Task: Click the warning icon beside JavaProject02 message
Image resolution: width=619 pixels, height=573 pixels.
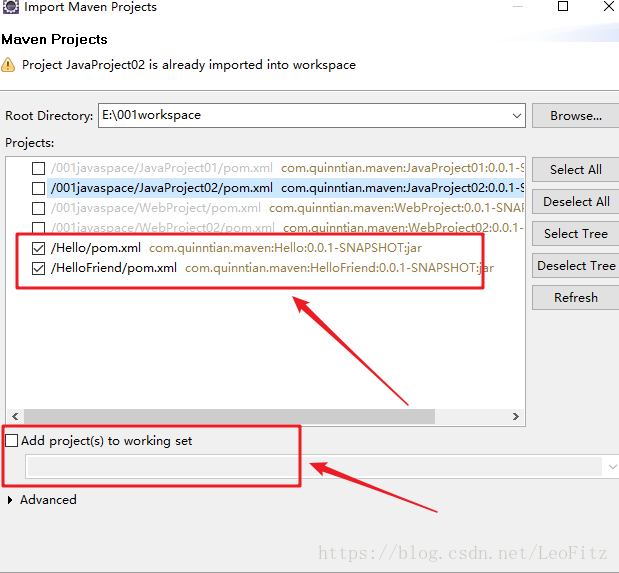Action: [x=8, y=65]
